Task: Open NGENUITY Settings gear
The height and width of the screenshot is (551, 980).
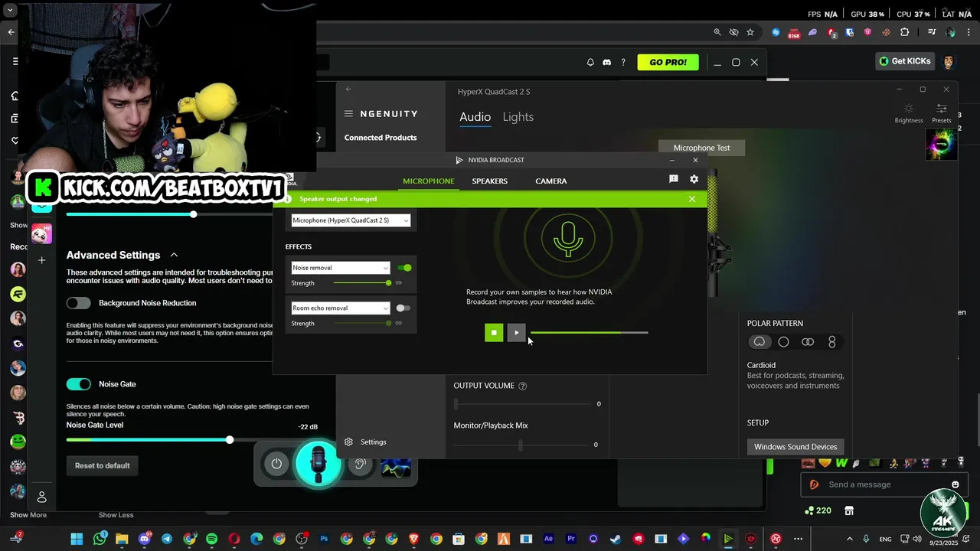Action: click(348, 442)
